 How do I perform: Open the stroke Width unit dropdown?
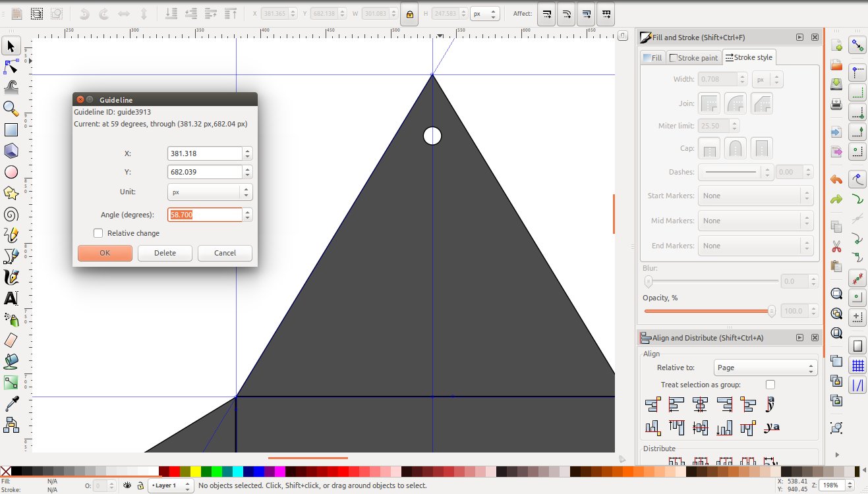768,79
